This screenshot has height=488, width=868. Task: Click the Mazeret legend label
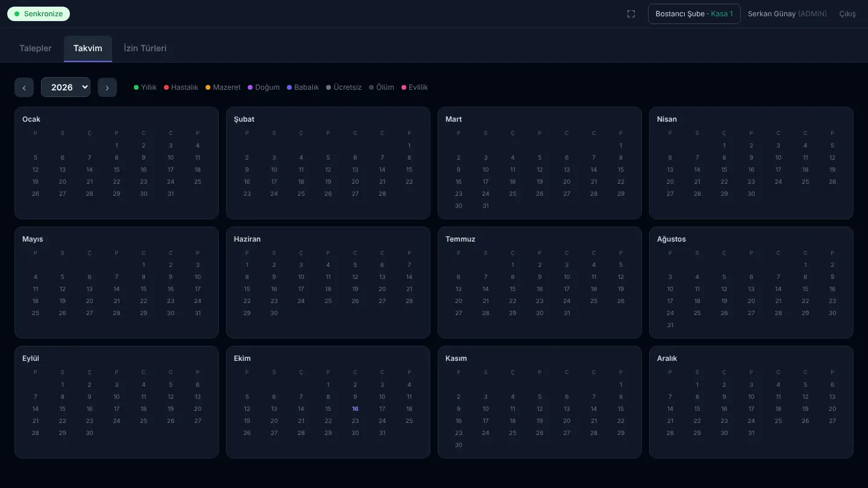click(x=227, y=87)
